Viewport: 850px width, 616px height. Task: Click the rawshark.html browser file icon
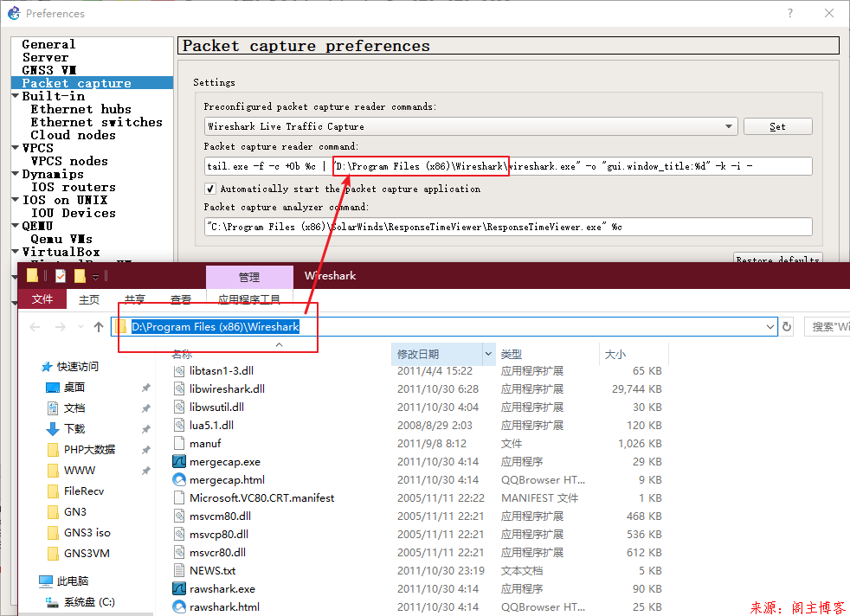[179, 606]
